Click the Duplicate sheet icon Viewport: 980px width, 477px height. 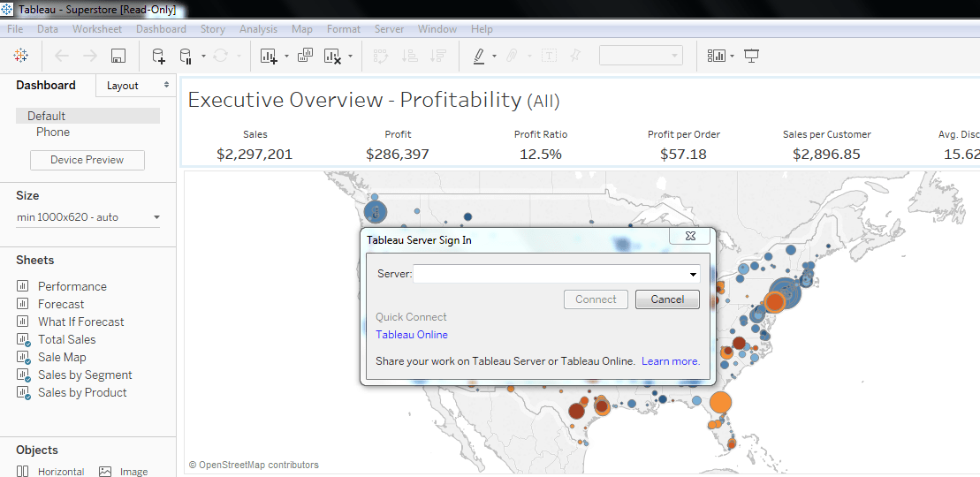[x=305, y=56]
